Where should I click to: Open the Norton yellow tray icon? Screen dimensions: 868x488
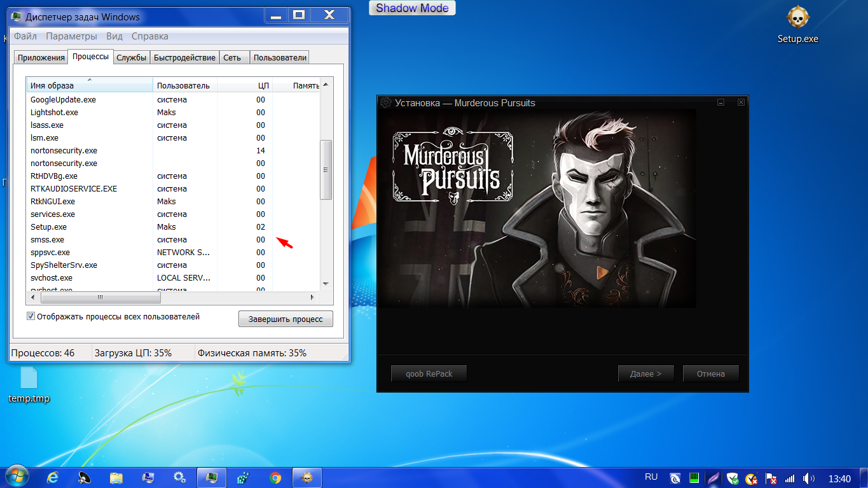click(752, 478)
